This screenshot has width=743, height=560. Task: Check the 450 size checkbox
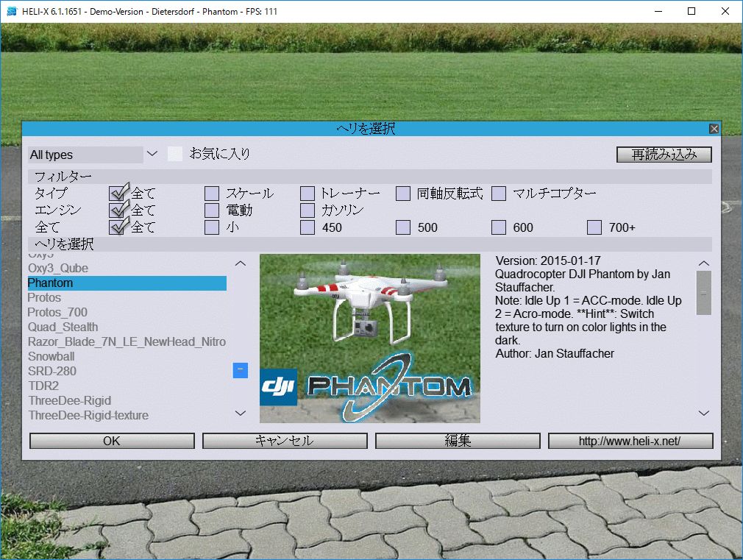point(307,227)
